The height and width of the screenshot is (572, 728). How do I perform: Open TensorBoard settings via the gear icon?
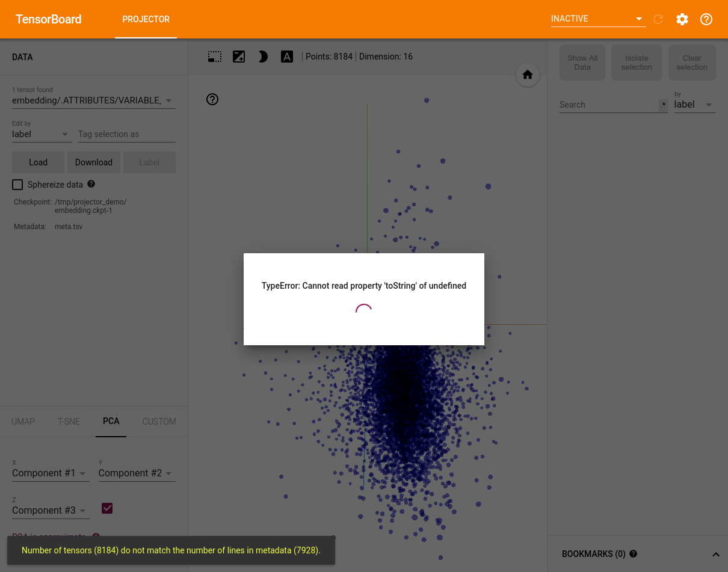tap(682, 19)
